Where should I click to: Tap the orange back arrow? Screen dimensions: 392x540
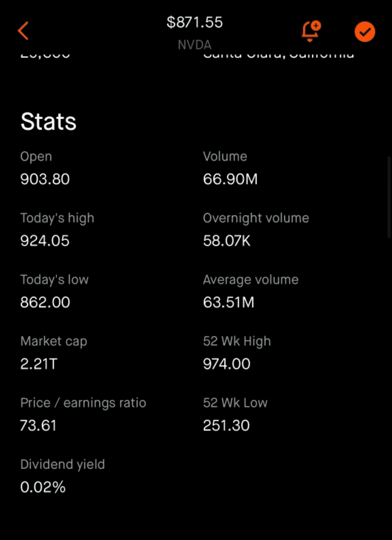[23, 31]
